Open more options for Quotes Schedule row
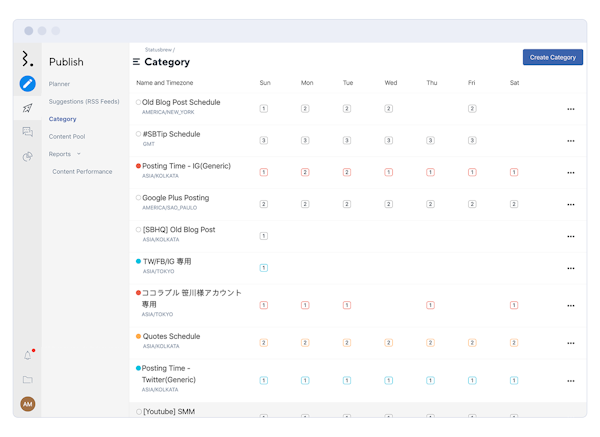600x437 pixels. point(570,343)
